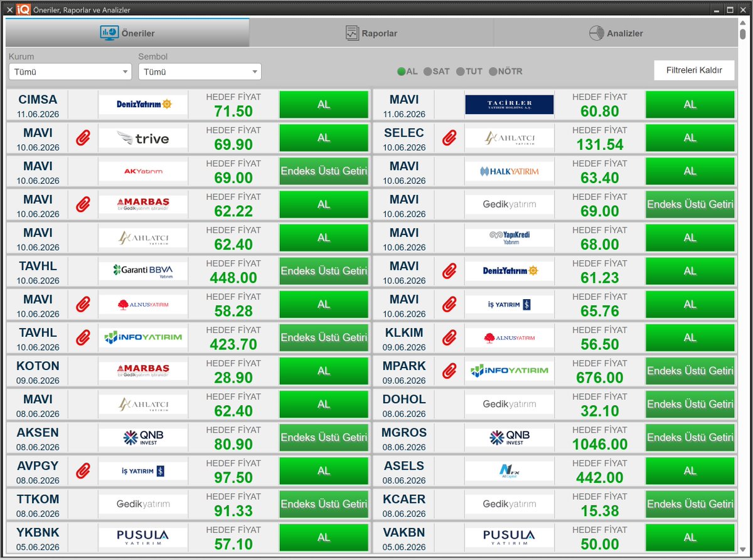Switch to the Analizler tab
The image size is (753, 560).
click(x=616, y=33)
